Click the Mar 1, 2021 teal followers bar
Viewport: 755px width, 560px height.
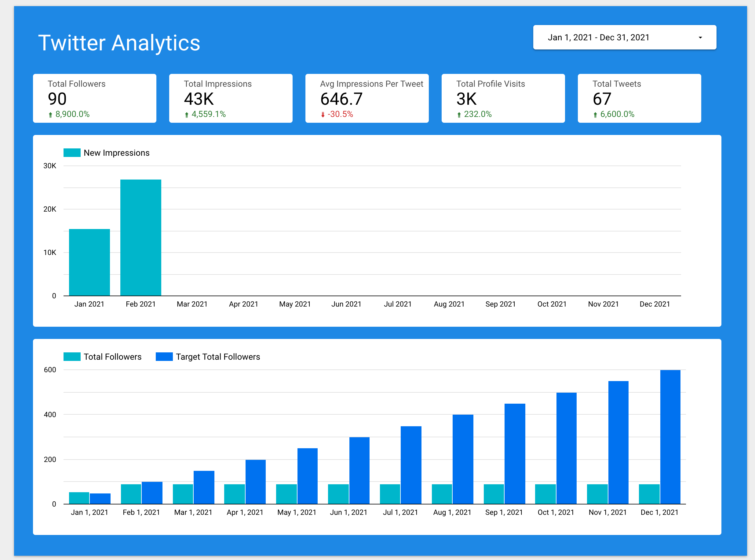point(183,494)
